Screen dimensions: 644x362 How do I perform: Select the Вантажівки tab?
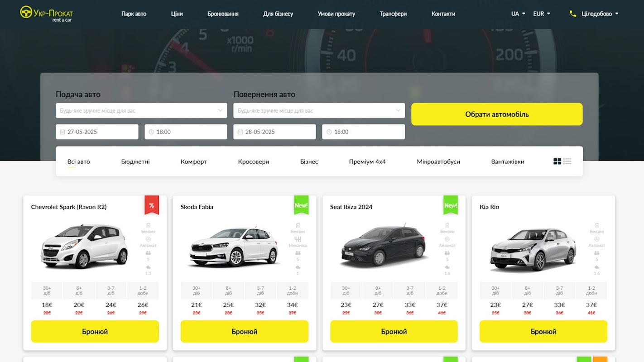[508, 162]
